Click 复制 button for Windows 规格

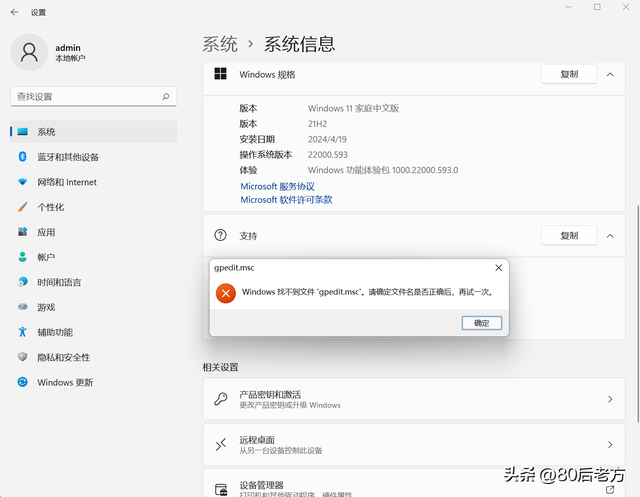click(569, 74)
